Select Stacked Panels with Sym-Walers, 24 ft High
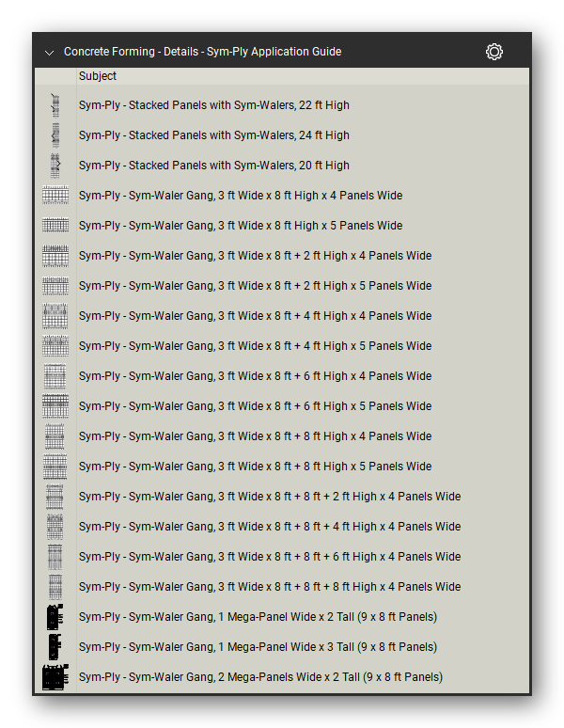564x728 pixels. [213, 135]
